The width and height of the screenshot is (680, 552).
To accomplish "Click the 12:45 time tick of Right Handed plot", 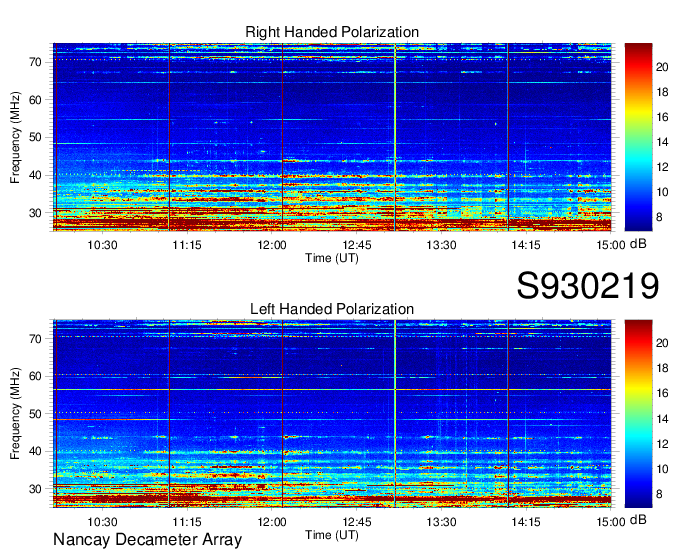I will pyautogui.click(x=357, y=245).
